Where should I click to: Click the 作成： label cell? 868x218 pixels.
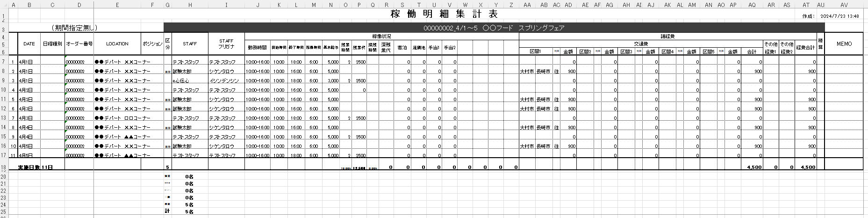click(808, 16)
